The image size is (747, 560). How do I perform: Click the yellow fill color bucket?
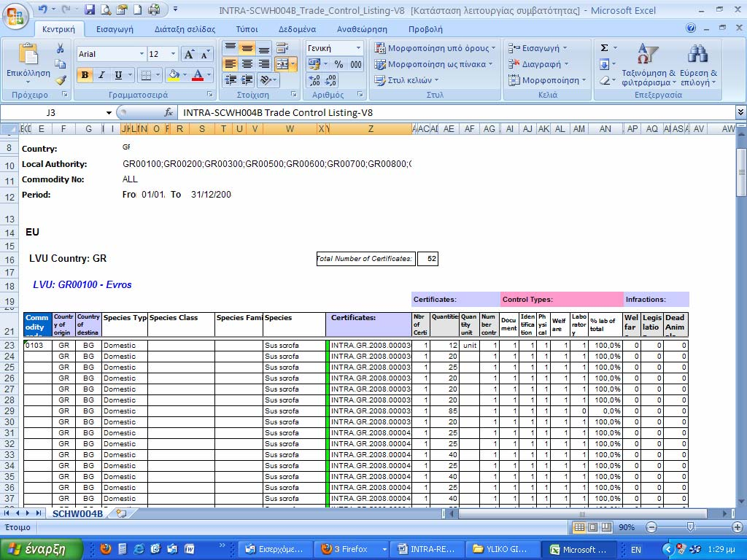pyautogui.click(x=174, y=75)
